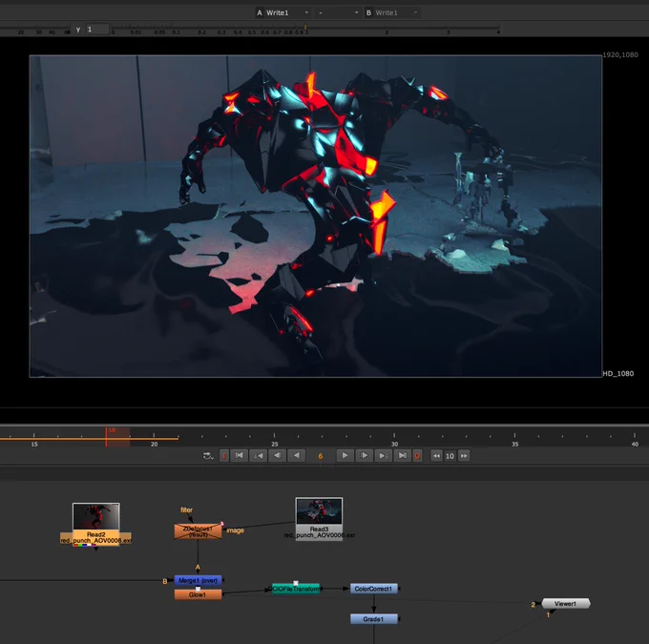Image resolution: width=649 pixels, height=644 pixels.
Task: Click the play forward button
Action: tap(345, 456)
